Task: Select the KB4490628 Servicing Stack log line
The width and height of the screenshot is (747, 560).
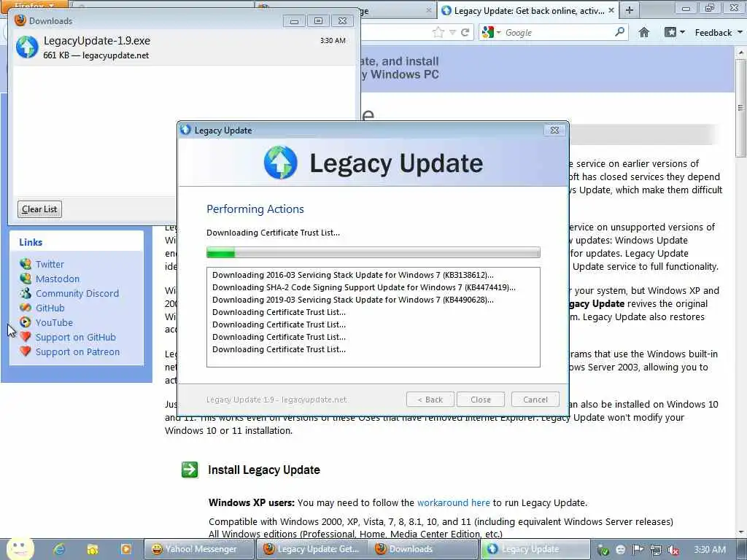Action: [353, 300]
